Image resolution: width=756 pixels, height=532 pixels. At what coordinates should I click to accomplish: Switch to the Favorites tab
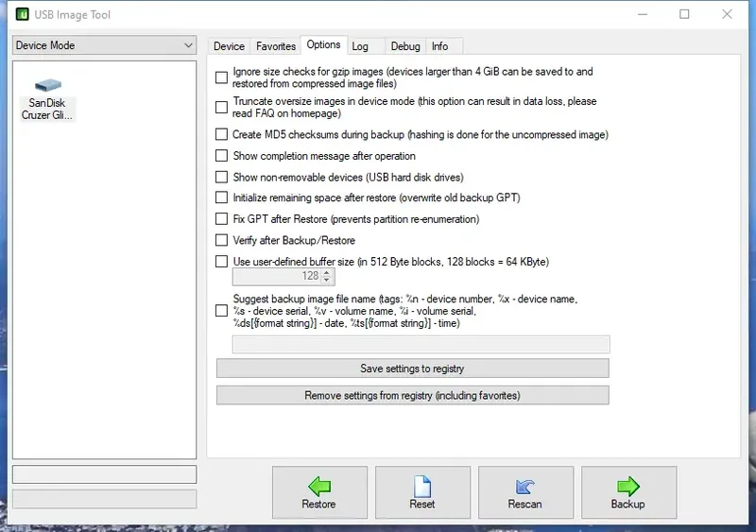point(276,46)
